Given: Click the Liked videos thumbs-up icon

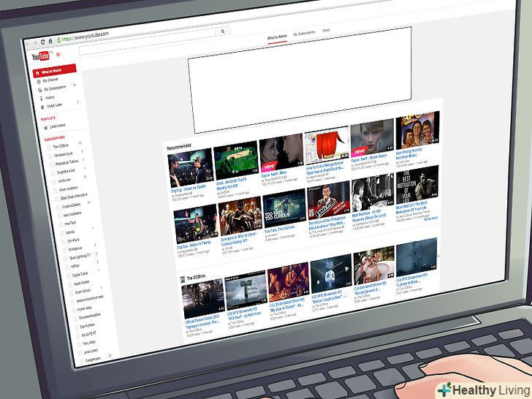Looking at the screenshot, I should point(45,128).
